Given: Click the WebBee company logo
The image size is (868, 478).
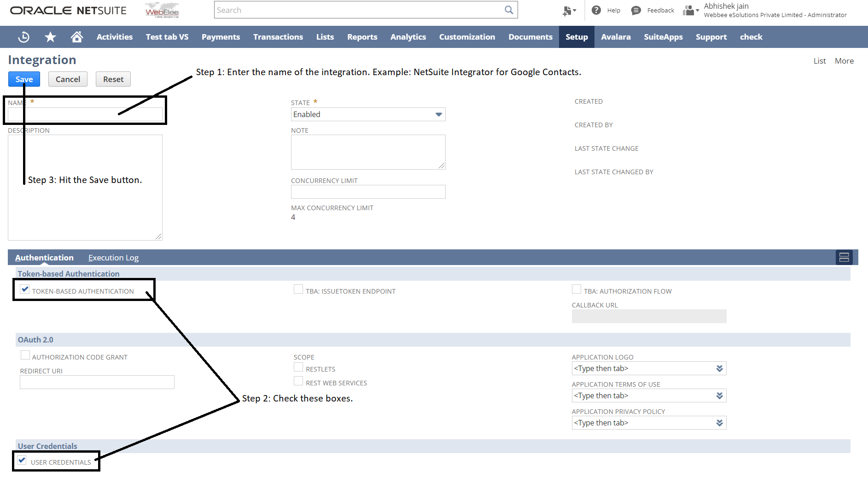Looking at the screenshot, I should tap(162, 10).
